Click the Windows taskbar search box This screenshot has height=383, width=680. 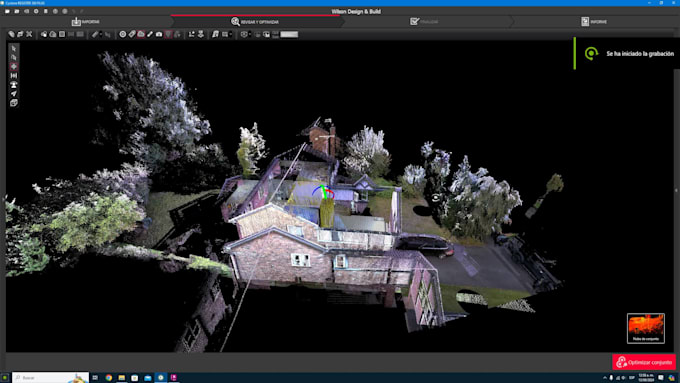click(50, 378)
